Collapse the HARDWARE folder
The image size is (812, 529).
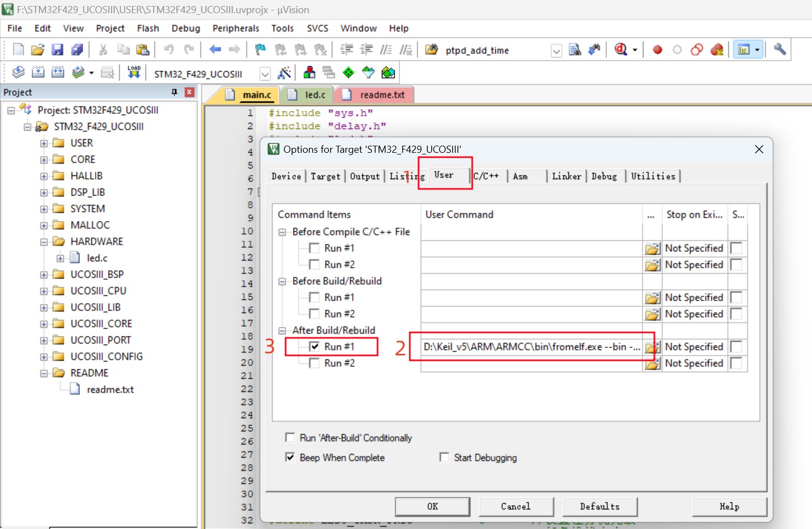[x=44, y=242]
